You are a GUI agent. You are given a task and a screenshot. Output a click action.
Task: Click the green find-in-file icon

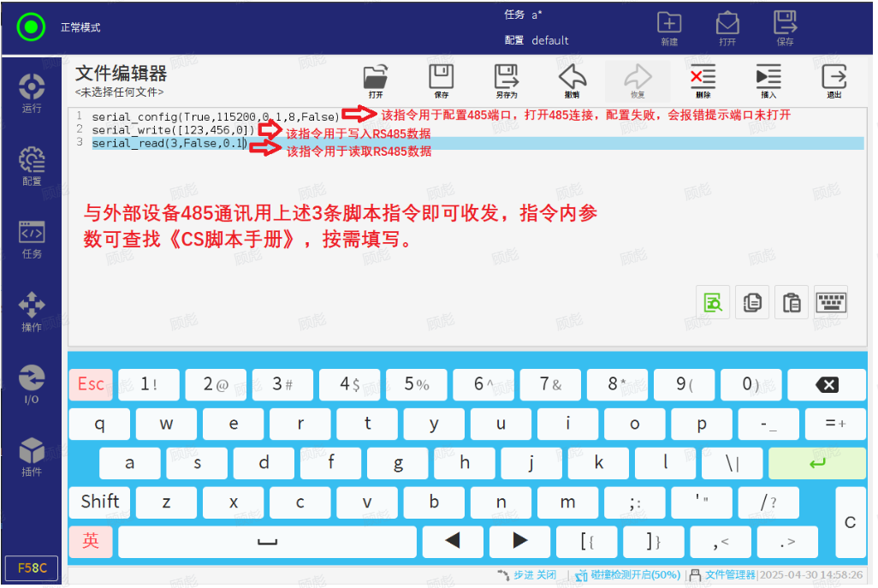[x=713, y=302]
